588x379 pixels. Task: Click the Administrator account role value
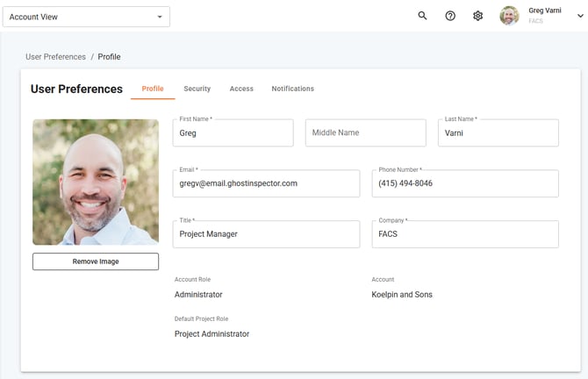pyautogui.click(x=198, y=295)
